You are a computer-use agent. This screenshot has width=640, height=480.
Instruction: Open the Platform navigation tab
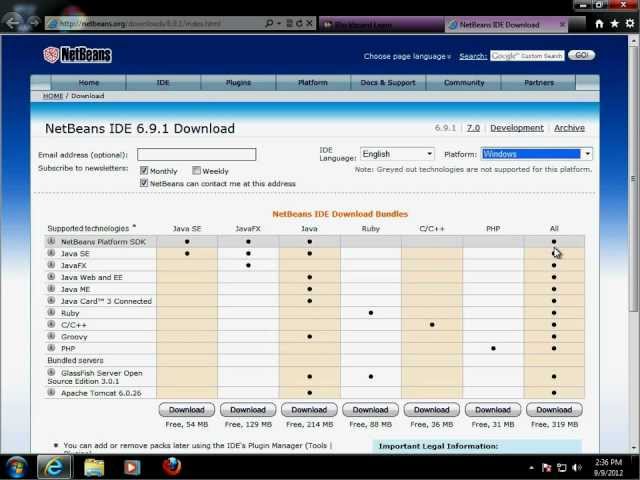point(313,82)
